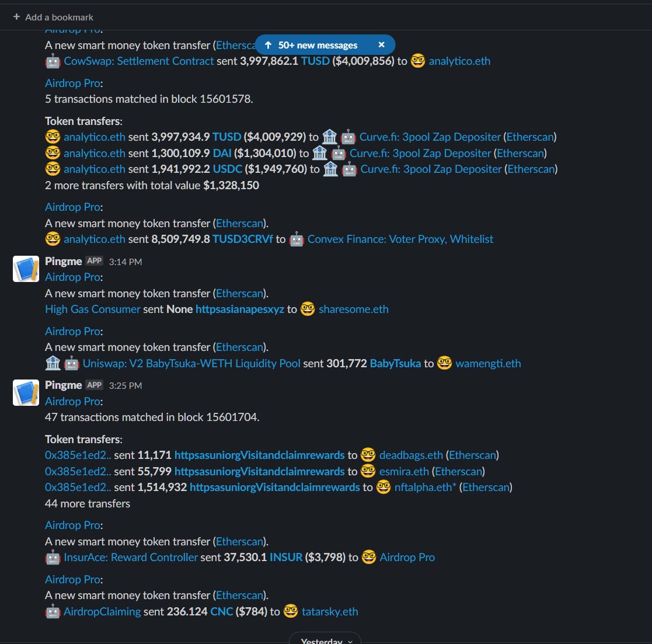This screenshot has width=652, height=644.
Task: Open nftalpha.eth* address link
Action: click(x=425, y=487)
